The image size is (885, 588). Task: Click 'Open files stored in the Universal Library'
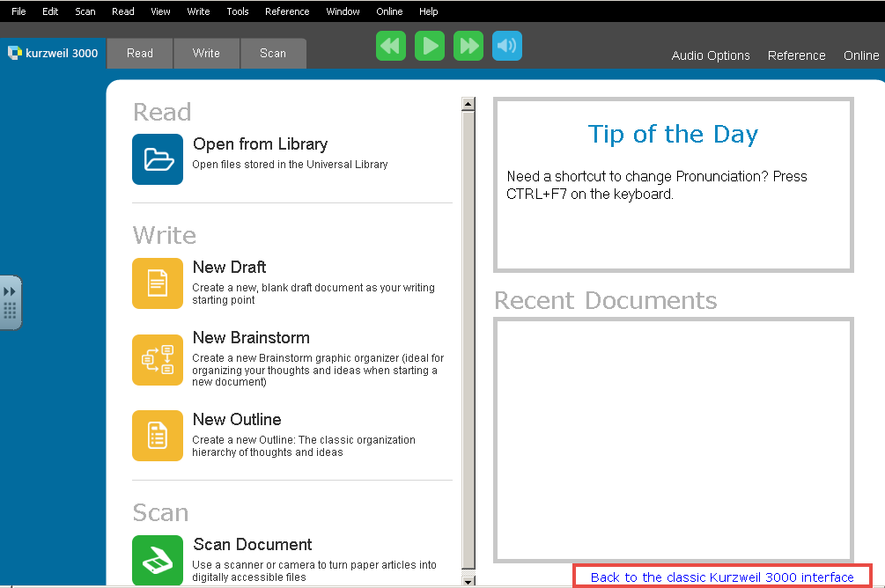290,165
